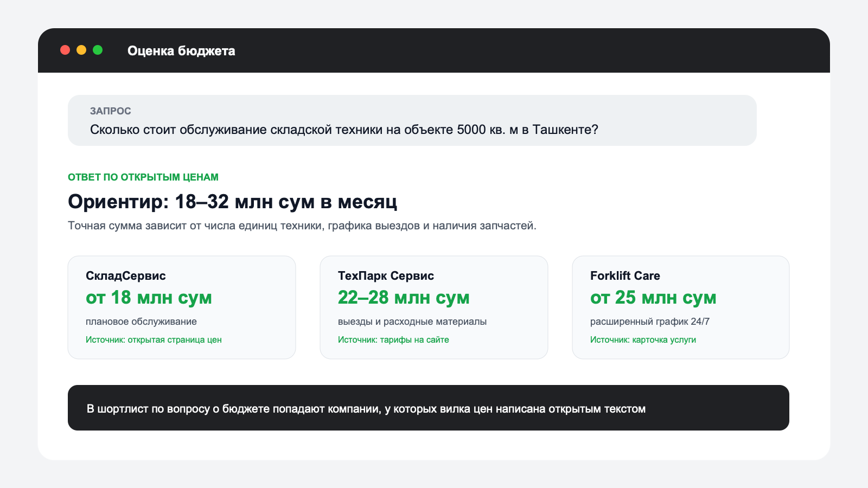
Task: Click 'выезды и расходные материалы' description
Action: click(x=412, y=322)
